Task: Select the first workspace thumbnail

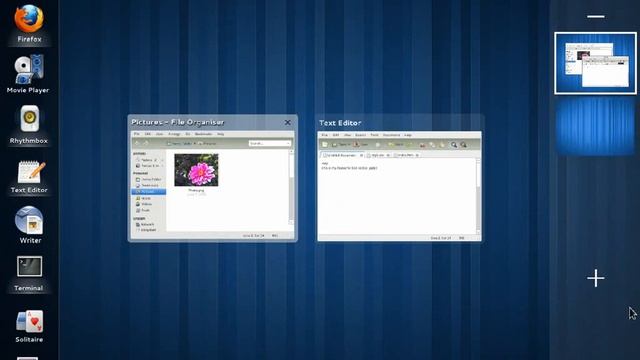Action: click(x=595, y=63)
